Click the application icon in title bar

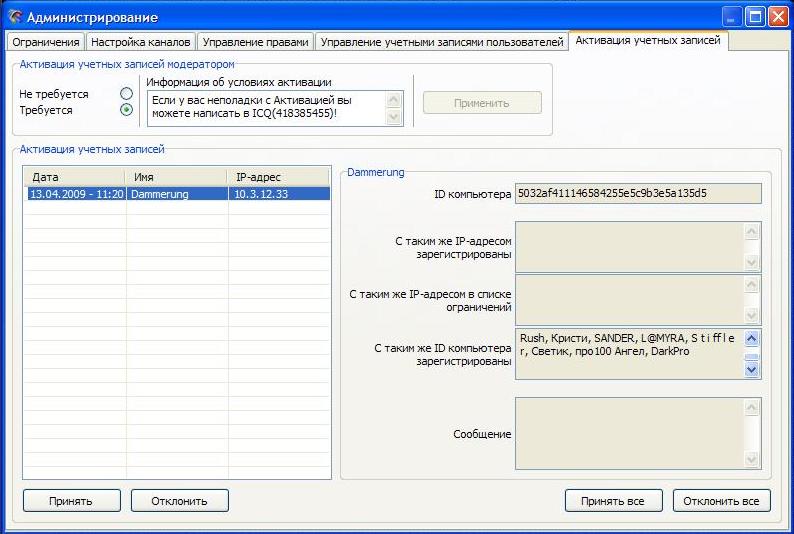coord(14,17)
